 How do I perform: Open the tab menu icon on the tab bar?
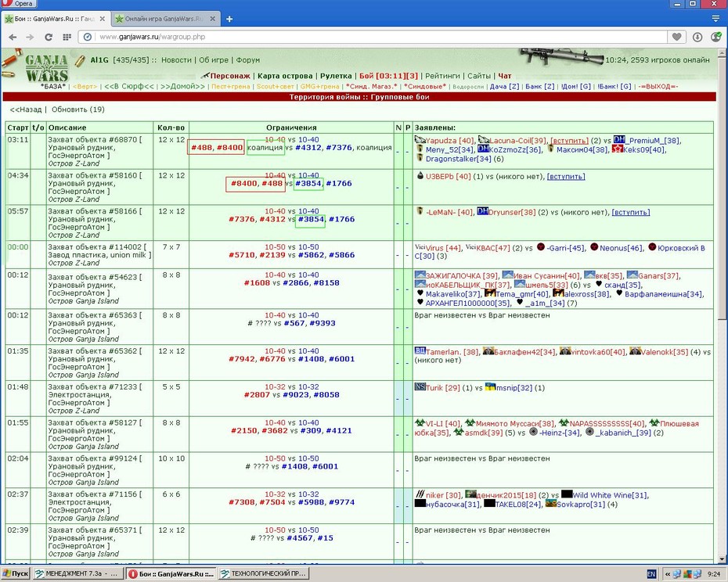pyautogui.click(x=715, y=19)
